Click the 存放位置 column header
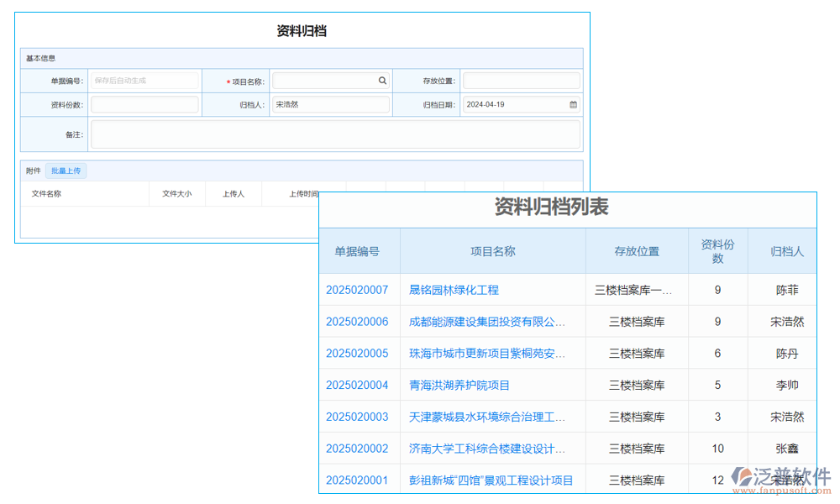Image resolution: width=840 pixels, height=504 pixels. [x=637, y=251]
